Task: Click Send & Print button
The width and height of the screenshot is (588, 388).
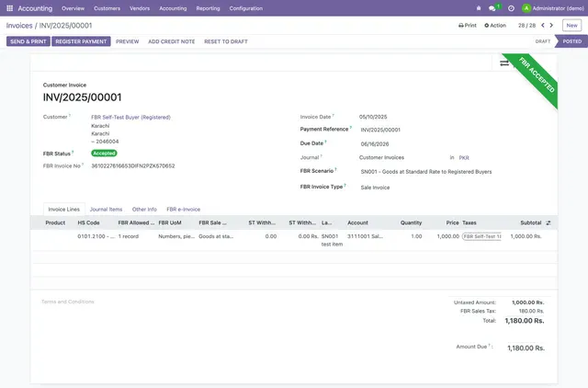Action: (x=28, y=41)
